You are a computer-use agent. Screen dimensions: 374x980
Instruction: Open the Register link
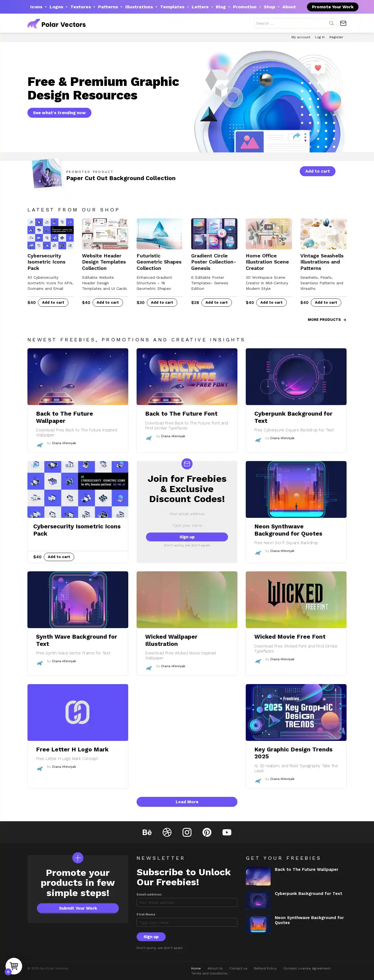point(336,37)
